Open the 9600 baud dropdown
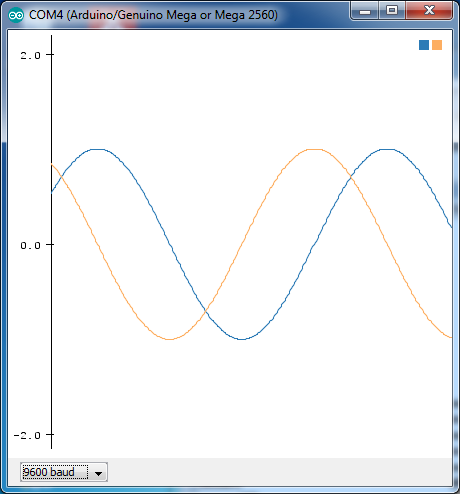This screenshot has width=460, height=494. click(64, 472)
